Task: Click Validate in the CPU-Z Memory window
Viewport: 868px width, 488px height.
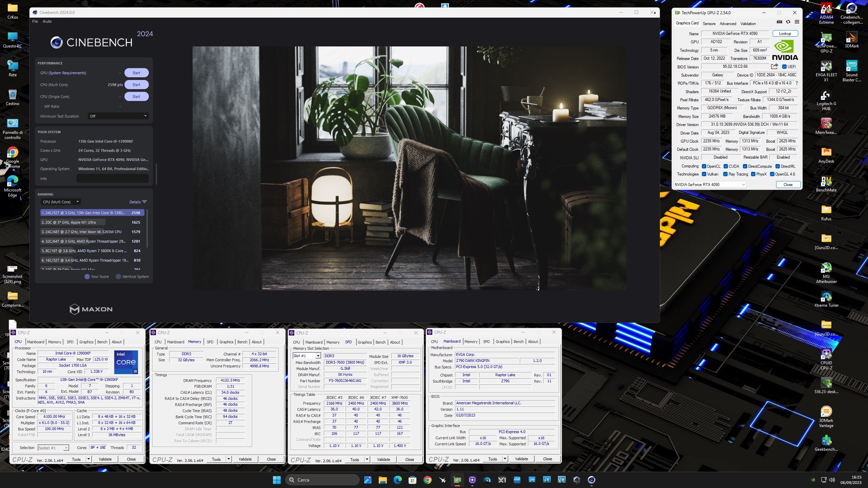Action: 245,459
